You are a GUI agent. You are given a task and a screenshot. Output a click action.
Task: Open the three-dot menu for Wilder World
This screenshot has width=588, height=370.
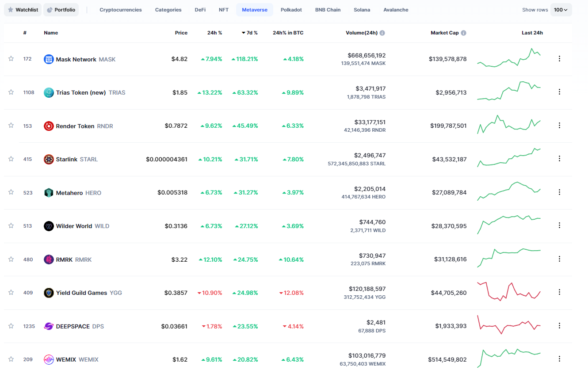(559, 225)
